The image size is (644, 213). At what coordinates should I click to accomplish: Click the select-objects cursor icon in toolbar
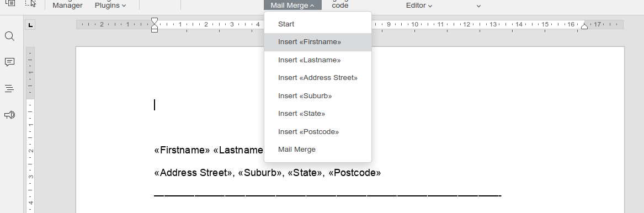click(30, 3)
